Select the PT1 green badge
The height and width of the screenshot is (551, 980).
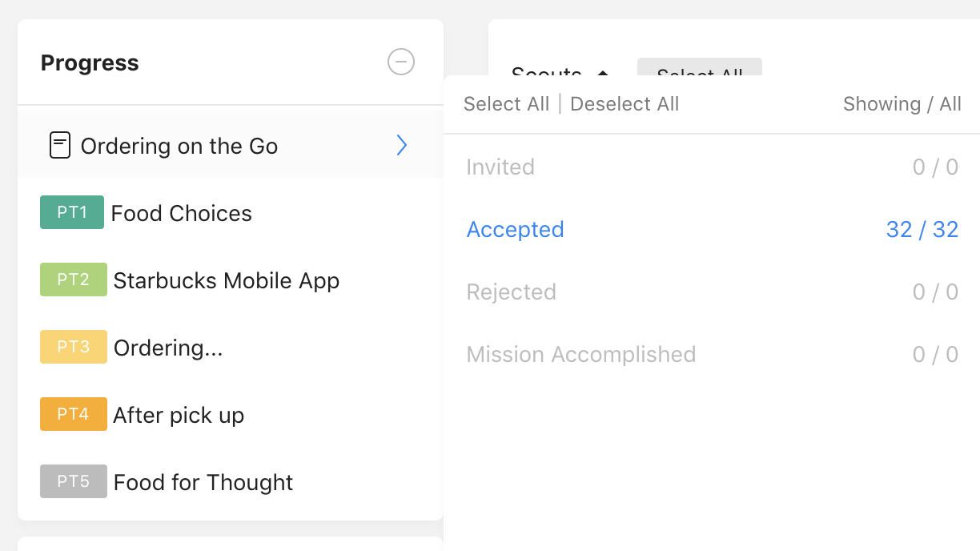point(72,212)
